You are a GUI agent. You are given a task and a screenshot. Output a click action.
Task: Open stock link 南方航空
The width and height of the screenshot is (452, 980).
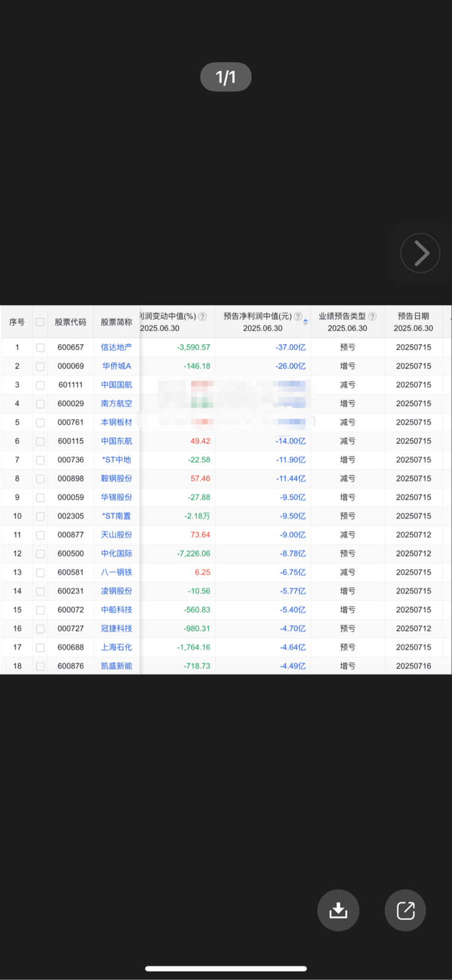click(117, 404)
